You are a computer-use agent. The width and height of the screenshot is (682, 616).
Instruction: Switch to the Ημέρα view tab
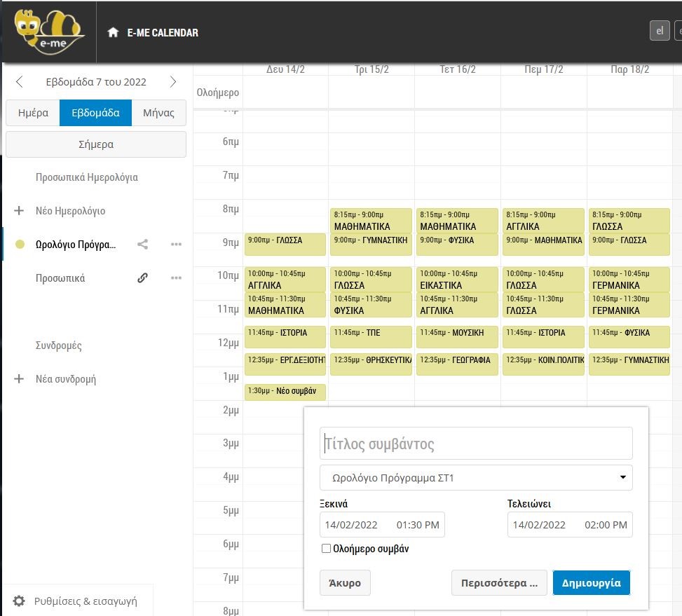click(x=33, y=113)
